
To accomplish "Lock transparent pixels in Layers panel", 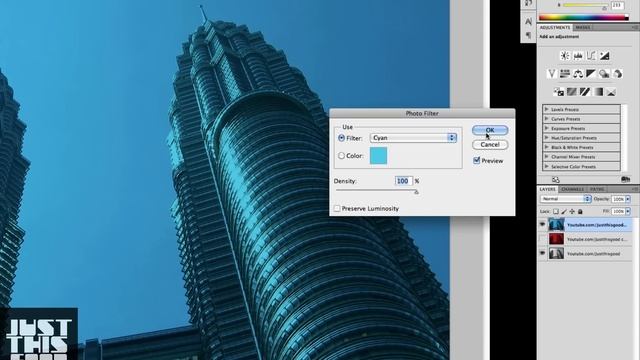I will [x=556, y=211].
